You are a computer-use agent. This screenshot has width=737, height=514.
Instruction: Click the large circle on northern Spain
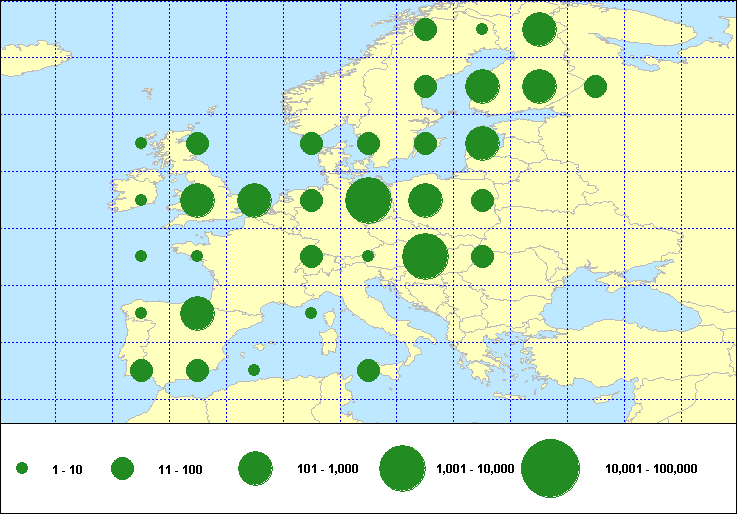coord(197,313)
